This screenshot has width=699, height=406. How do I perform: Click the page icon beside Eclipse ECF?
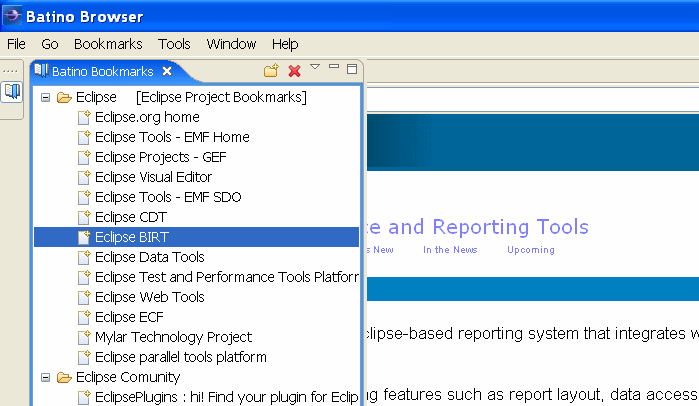coord(84,317)
